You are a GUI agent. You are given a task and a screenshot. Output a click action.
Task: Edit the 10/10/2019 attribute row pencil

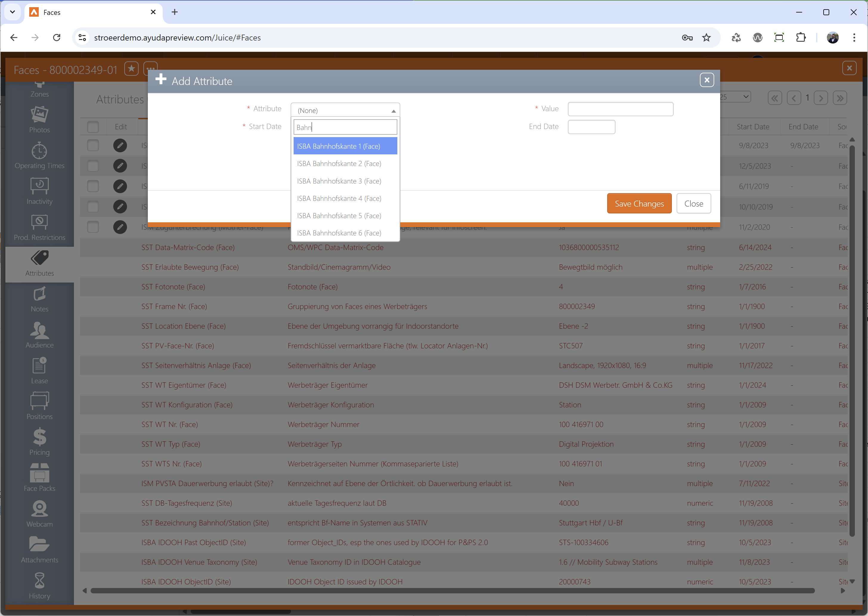(x=120, y=207)
